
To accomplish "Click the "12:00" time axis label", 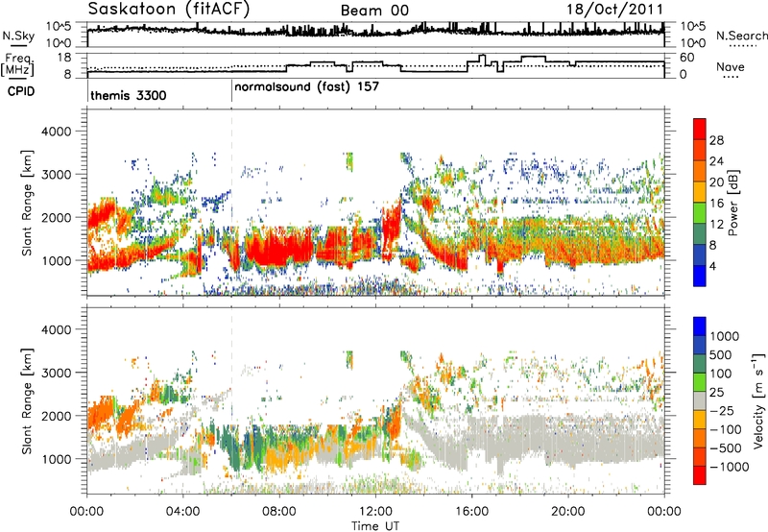I will pos(375,512).
